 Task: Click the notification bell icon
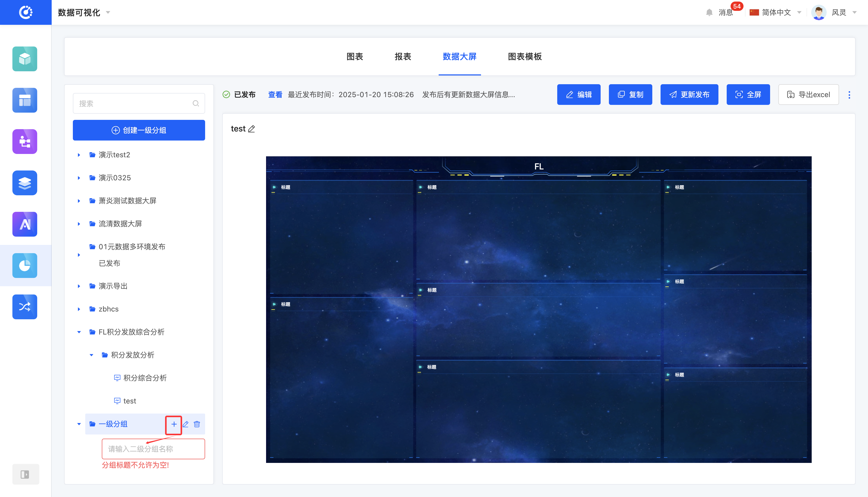pos(709,13)
